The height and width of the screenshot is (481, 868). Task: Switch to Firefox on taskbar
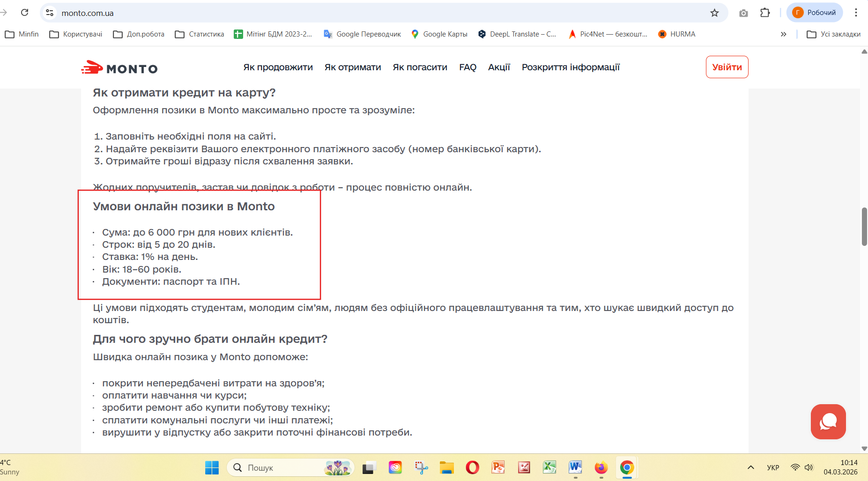point(601,467)
